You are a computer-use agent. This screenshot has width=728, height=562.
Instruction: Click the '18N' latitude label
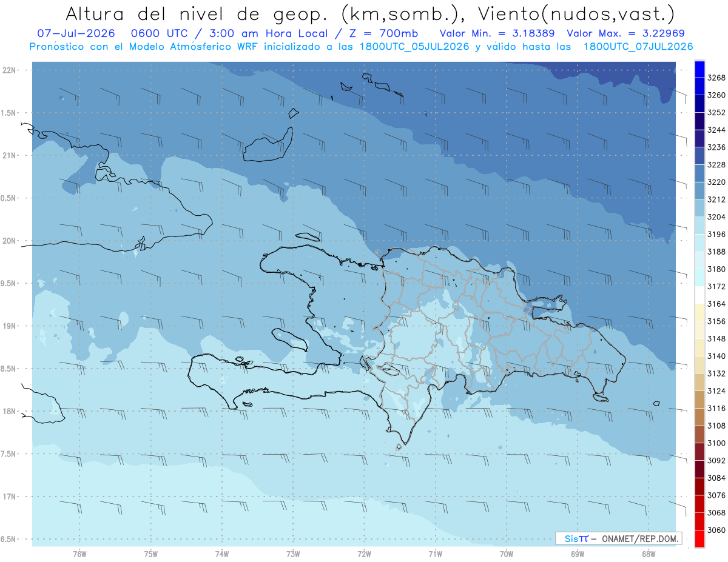tap(9, 412)
